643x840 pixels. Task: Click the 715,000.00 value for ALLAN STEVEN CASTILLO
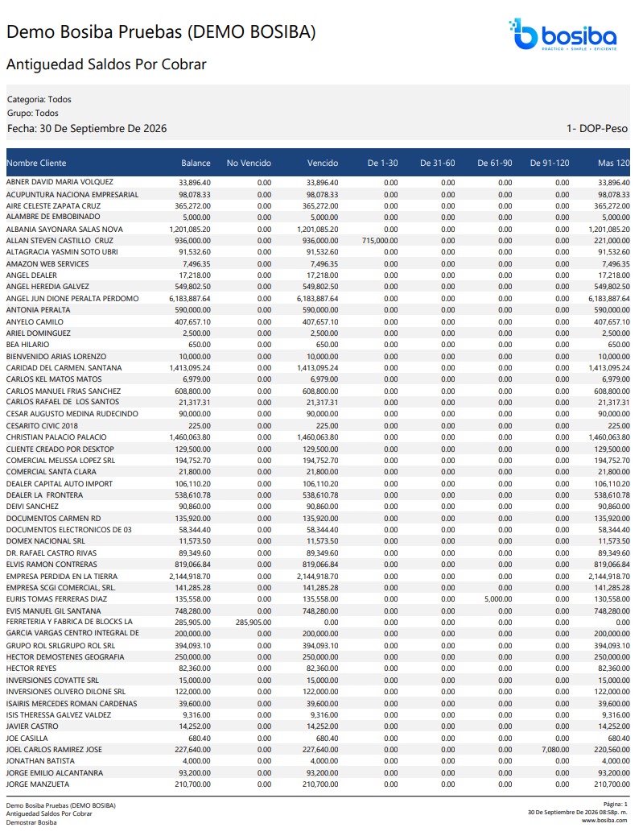380,241
